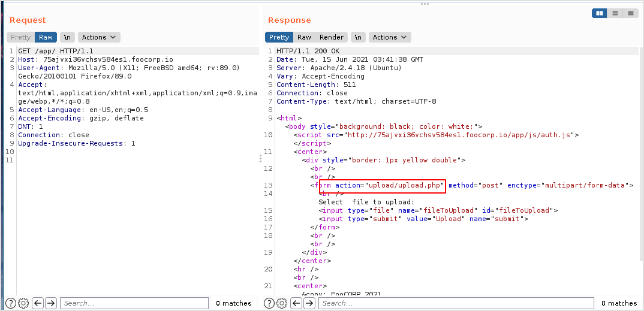Open Request Actions dropdown

coord(99,37)
